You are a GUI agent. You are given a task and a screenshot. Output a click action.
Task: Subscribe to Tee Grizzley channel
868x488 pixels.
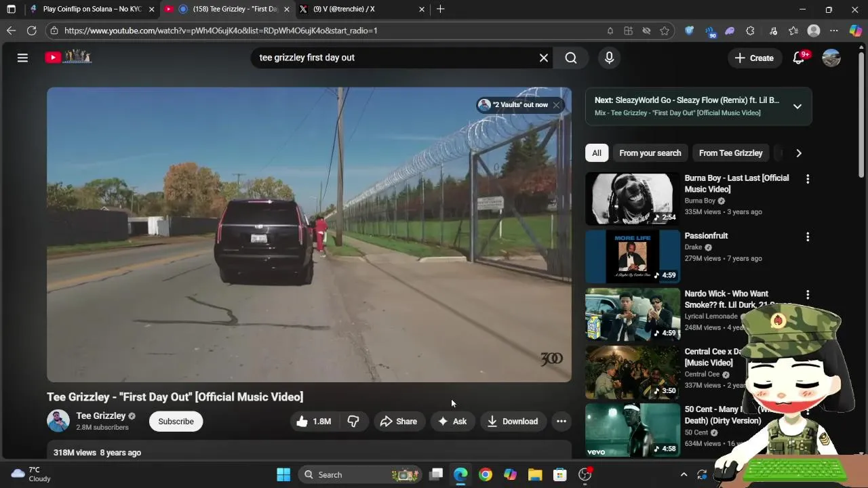coord(176,422)
